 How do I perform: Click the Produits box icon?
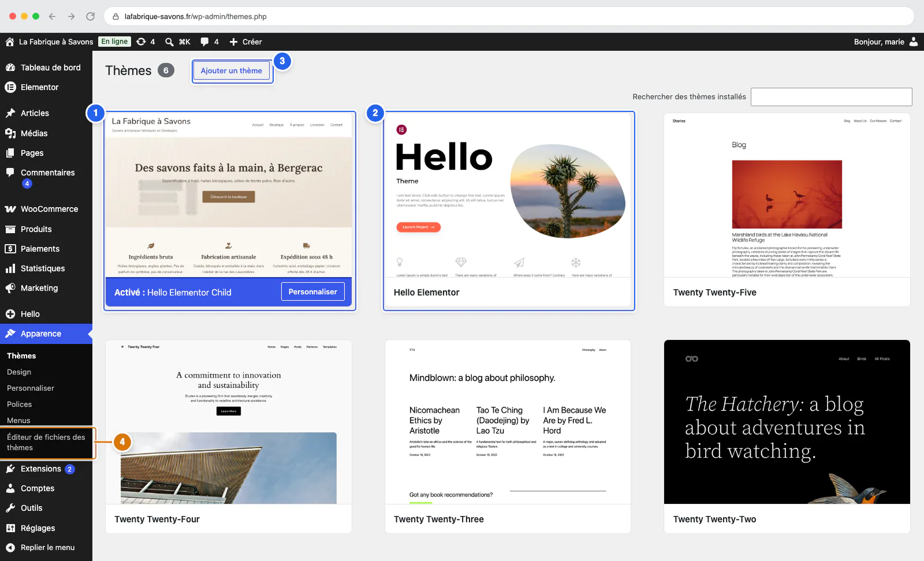[x=10, y=229]
